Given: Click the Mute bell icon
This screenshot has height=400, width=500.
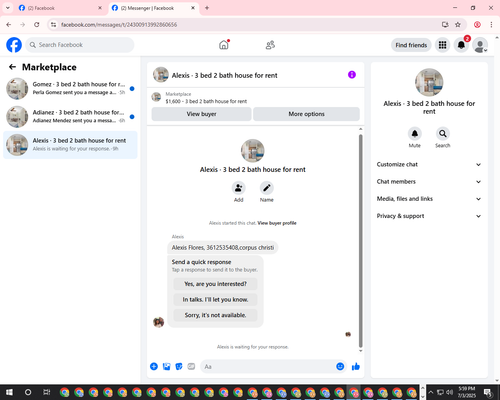Looking at the screenshot, I should [x=415, y=134].
